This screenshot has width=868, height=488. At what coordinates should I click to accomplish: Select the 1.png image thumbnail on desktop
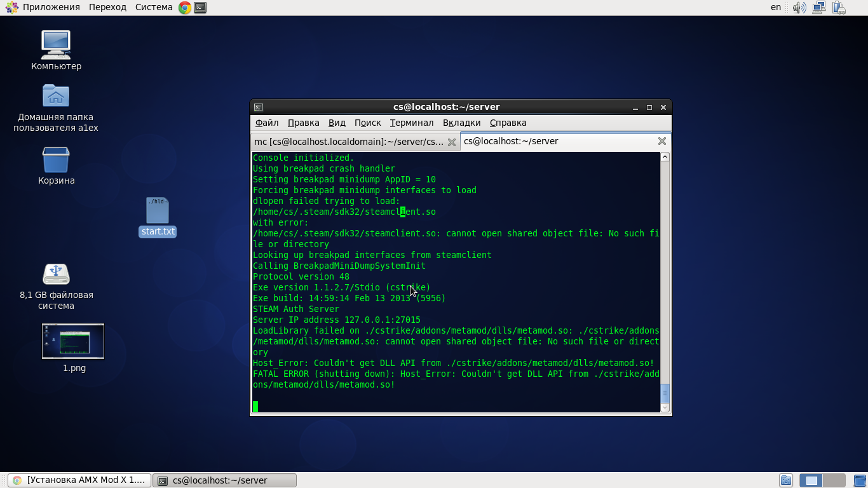point(74,348)
